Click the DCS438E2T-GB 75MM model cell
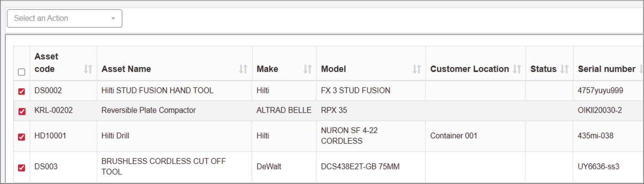 tap(360, 167)
